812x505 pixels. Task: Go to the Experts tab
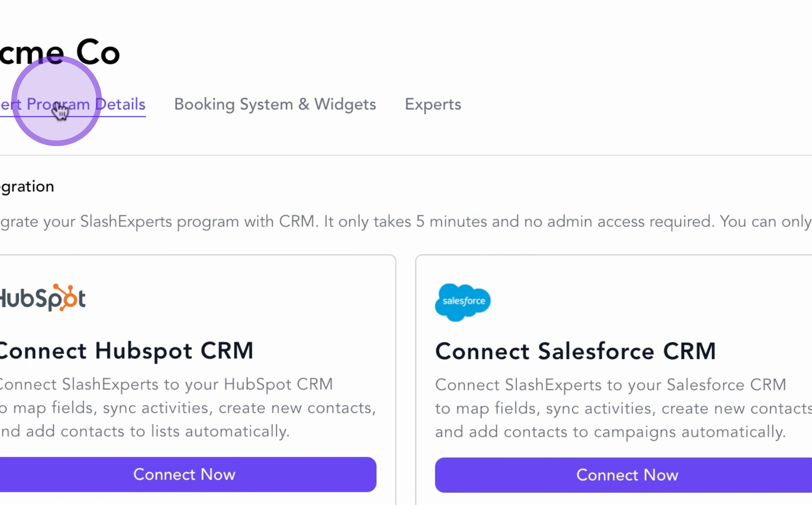coord(433,104)
